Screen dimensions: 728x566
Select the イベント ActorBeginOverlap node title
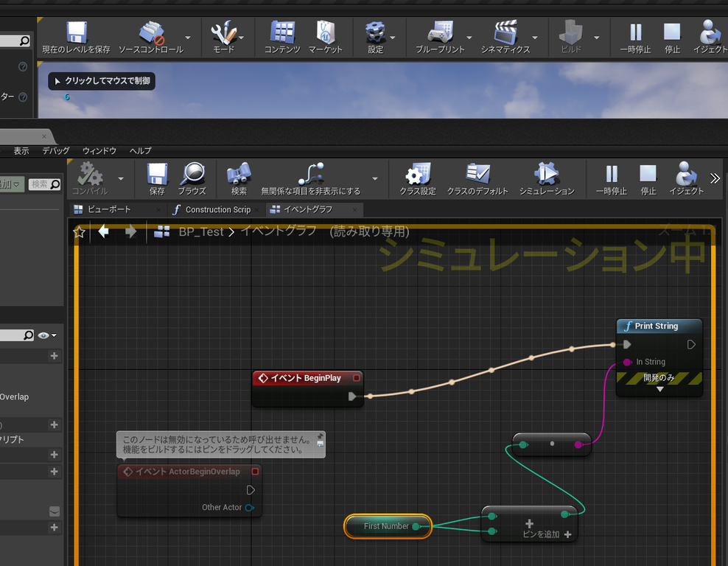pos(188,471)
